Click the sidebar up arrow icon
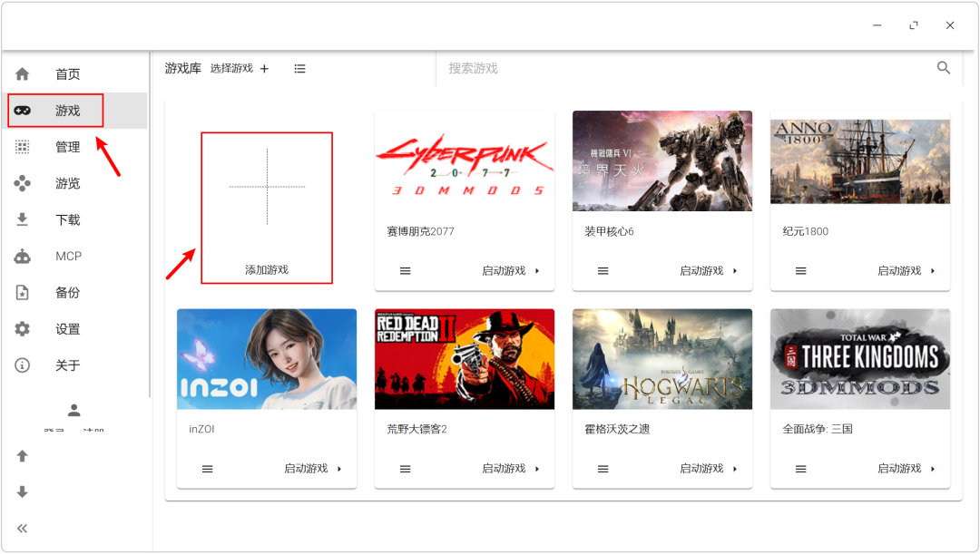980x554 pixels. [23, 456]
